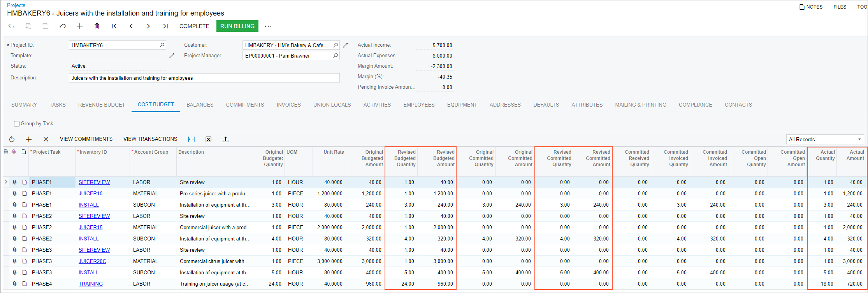Export cost budget grid to Excel

coord(209,139)
